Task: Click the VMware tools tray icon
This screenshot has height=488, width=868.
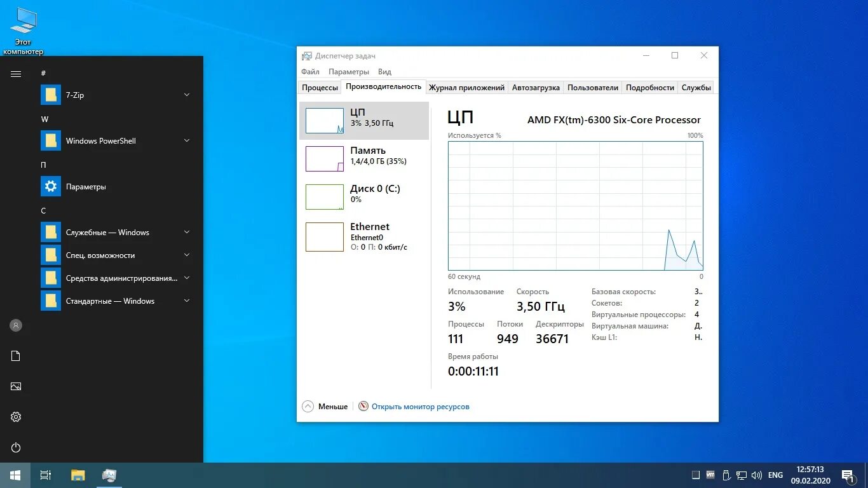Action: pyautogui.click(x=710, y=475)
